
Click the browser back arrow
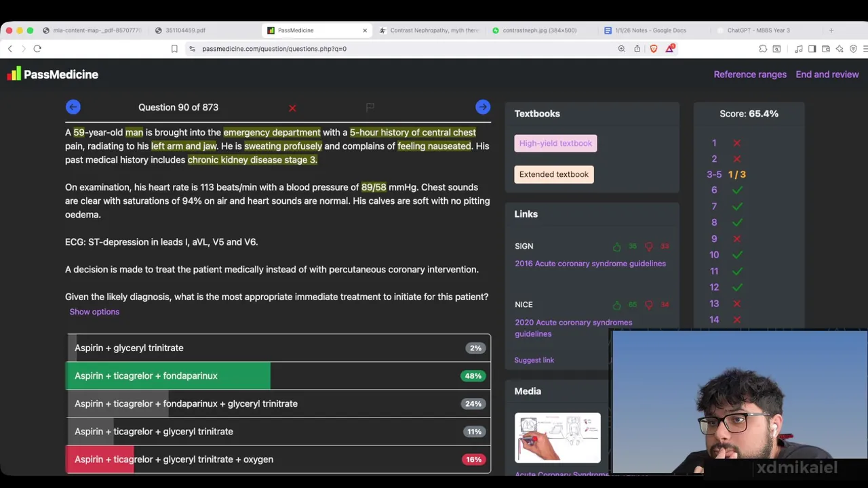10,49
